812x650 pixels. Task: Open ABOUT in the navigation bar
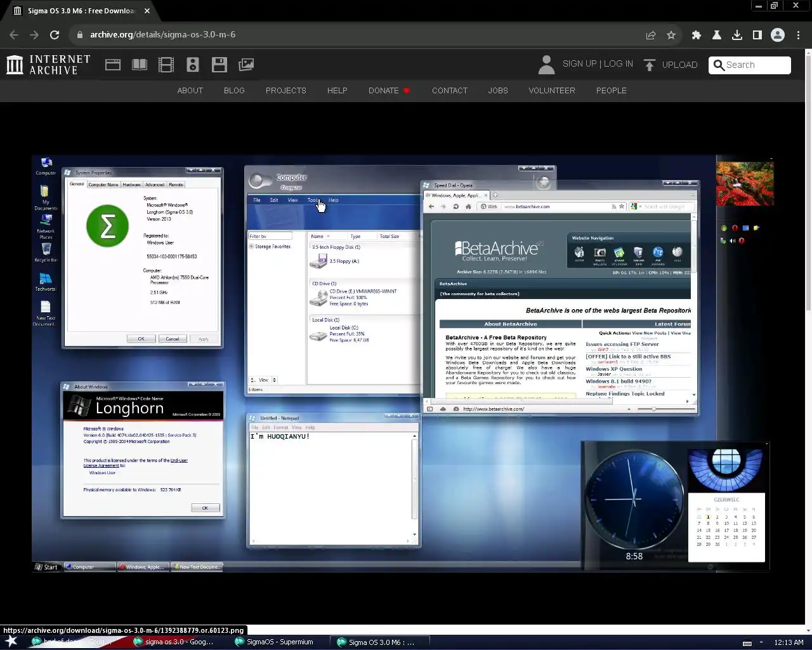(x=190, y=91)
